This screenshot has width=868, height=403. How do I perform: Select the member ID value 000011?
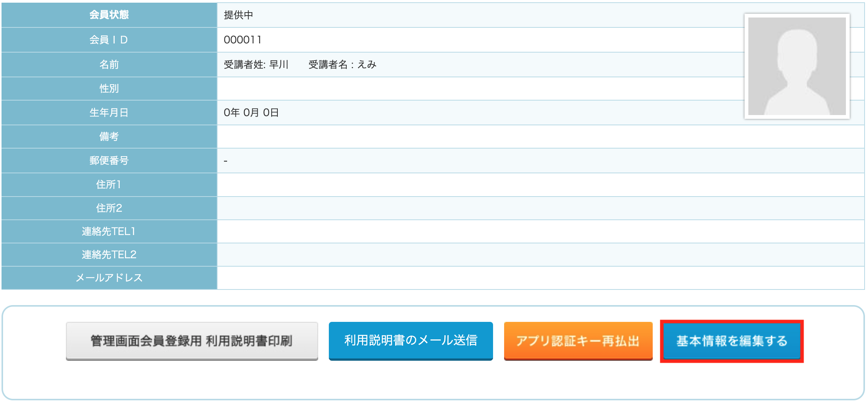point(243,40)
